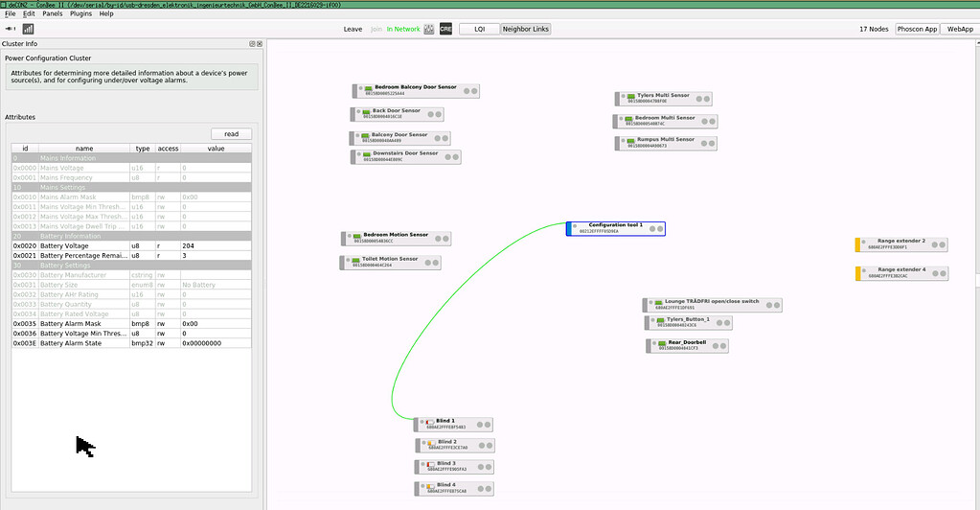Select the Configuration tool 1 node
The height and width of the screenshot is (510, 980).
(x=616, y=228)
